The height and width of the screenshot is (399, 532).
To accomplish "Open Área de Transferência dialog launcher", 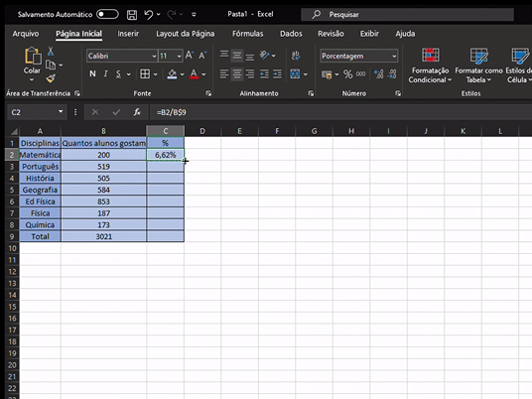I will point(77,93).
